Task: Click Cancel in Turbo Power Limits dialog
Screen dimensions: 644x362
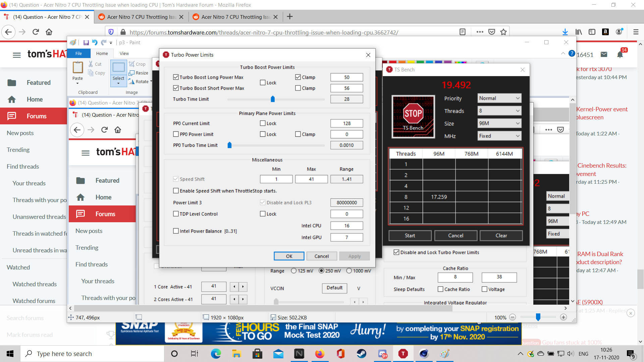Action: (322, 256)
